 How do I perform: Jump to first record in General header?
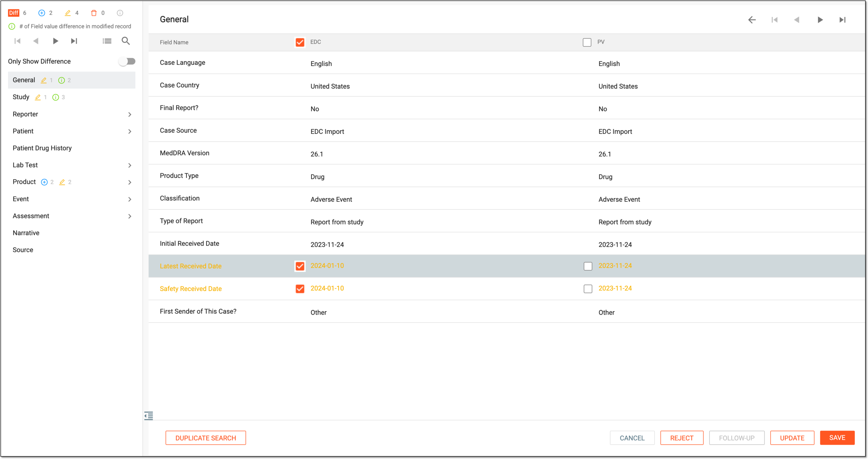pos(774,20)
